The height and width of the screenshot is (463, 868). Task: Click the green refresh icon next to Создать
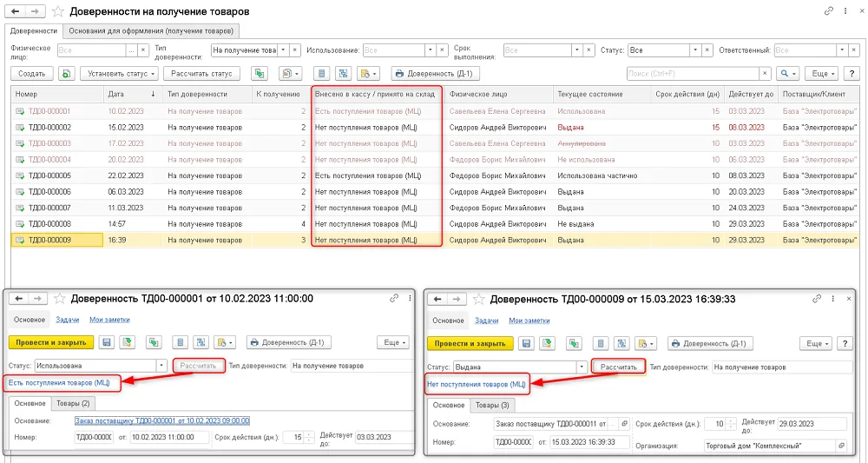point(67,74)
